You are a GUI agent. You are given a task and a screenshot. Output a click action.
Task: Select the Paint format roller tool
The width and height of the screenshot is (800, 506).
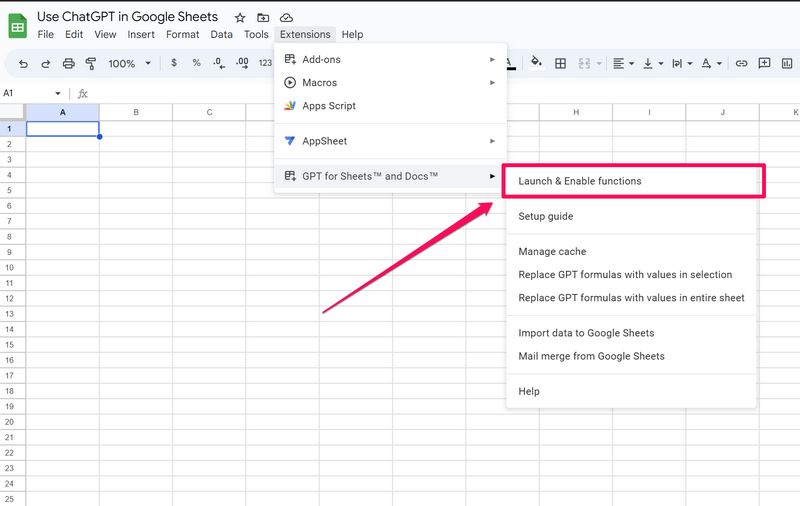(x=91, y=63)
